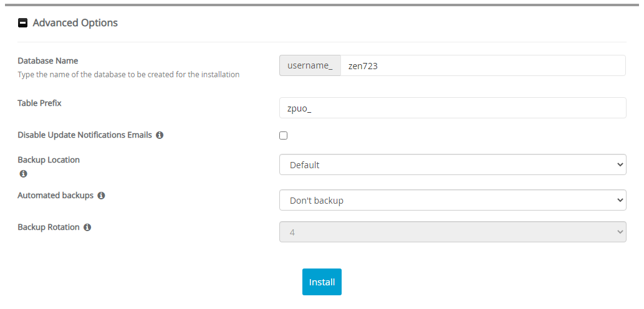This screenshot has height=309, width=644.
Task: Collapse the Advanced Options minus icon
Action: coord(23,23)
